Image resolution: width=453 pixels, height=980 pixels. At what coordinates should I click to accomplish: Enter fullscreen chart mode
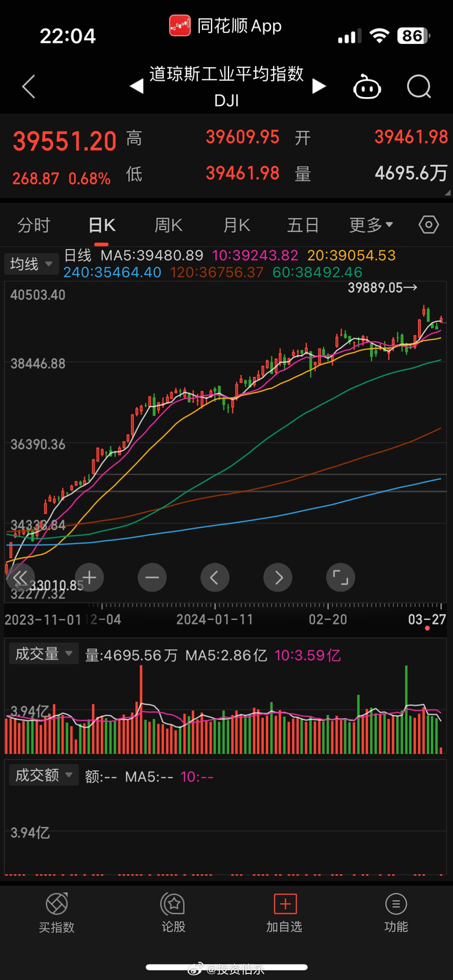340,577
